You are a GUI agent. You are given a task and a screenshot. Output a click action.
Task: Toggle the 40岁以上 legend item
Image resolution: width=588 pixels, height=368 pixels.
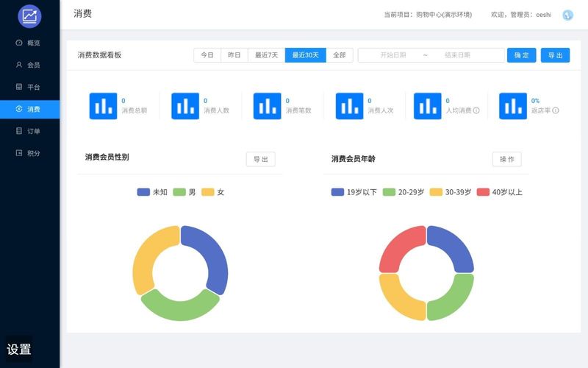coord(500,192)
